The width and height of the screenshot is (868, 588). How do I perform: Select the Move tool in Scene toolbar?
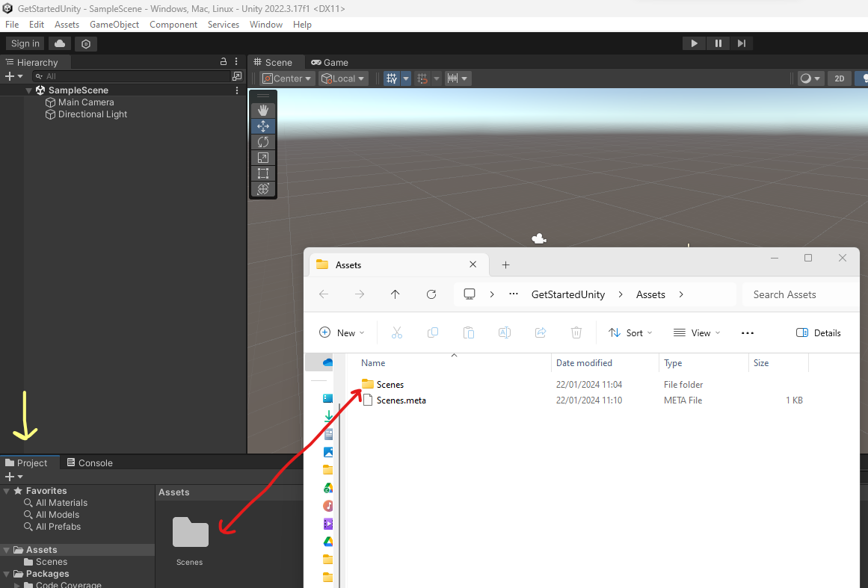pos(263,126)
